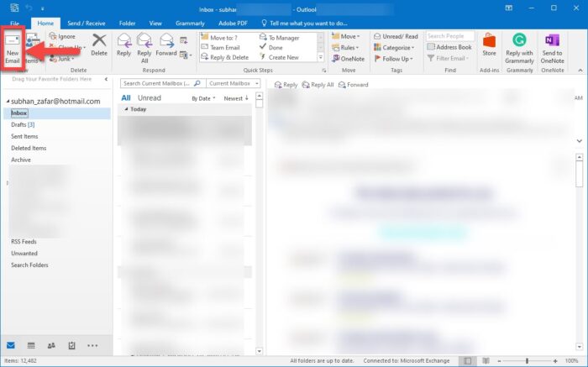Reply using the ribbon Reply button
This screenshot has width=588, height=367.
[x=123, y=45]
